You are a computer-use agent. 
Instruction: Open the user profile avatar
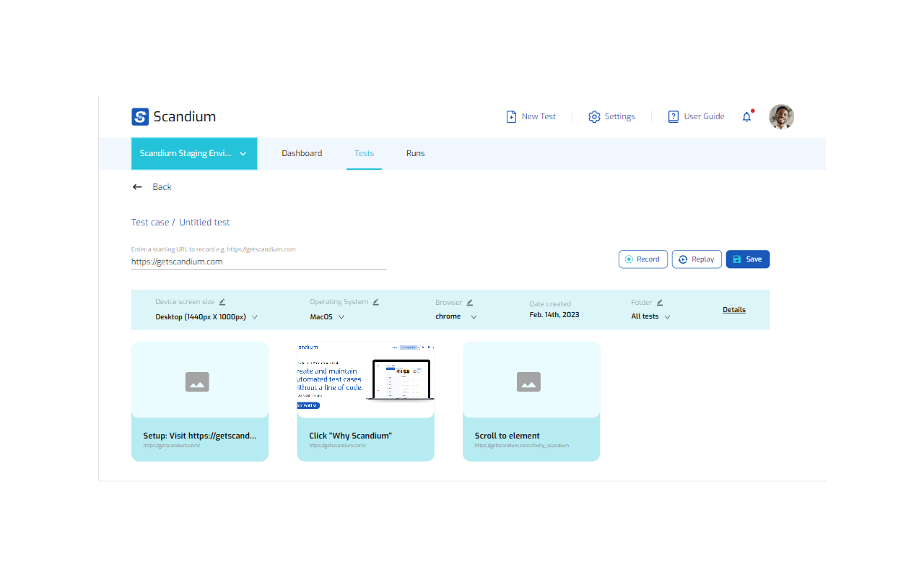click(781, 117)
